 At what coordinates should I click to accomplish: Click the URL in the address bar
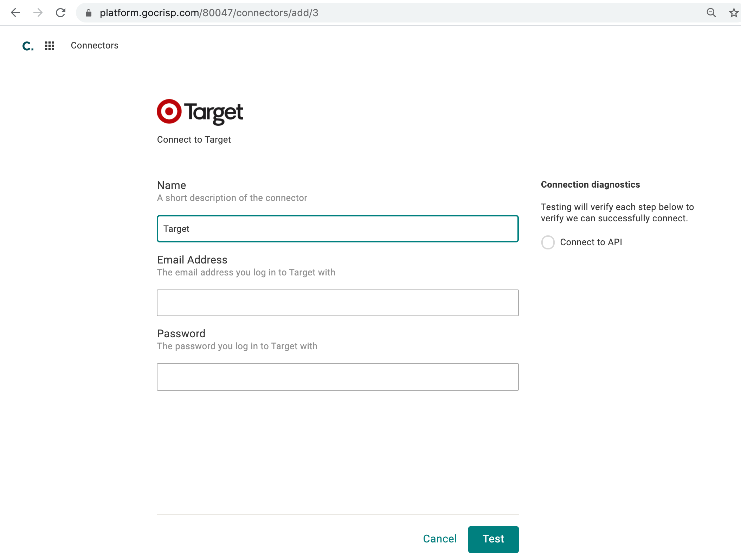point(209,13)
